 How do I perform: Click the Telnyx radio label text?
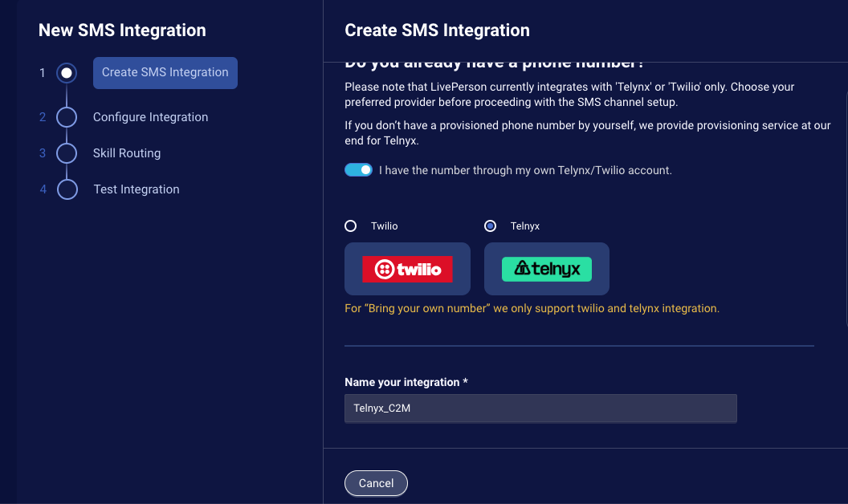click(524, 226)
